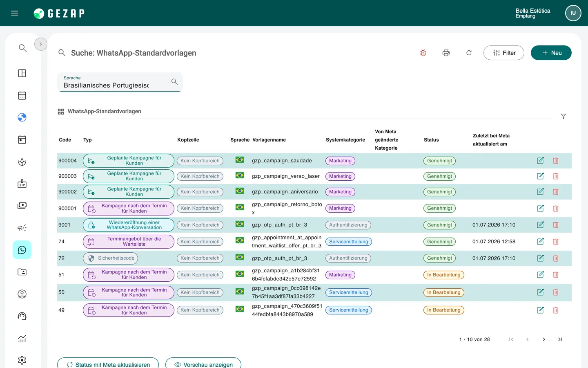Click the Status column header
Image resolution: width=588 pixels, height=368 pixels.
coord(431,140)
